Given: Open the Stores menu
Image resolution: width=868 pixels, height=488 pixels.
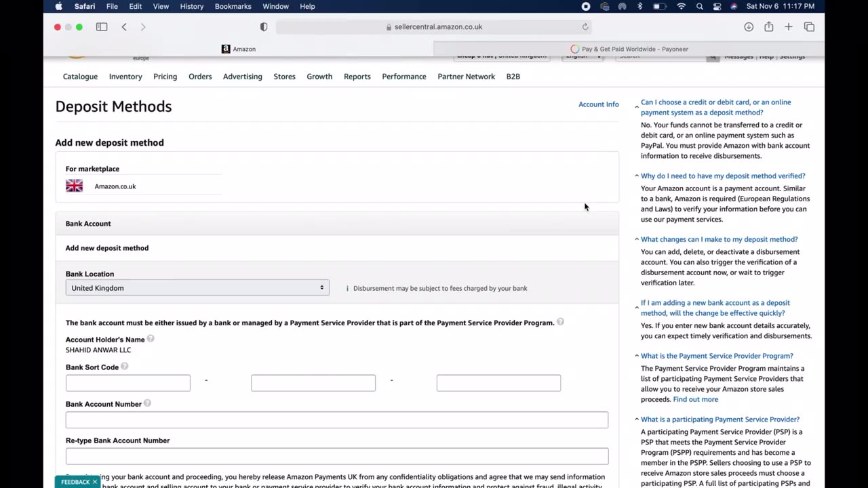Looking at the screenshot, I should pos(284,77).
